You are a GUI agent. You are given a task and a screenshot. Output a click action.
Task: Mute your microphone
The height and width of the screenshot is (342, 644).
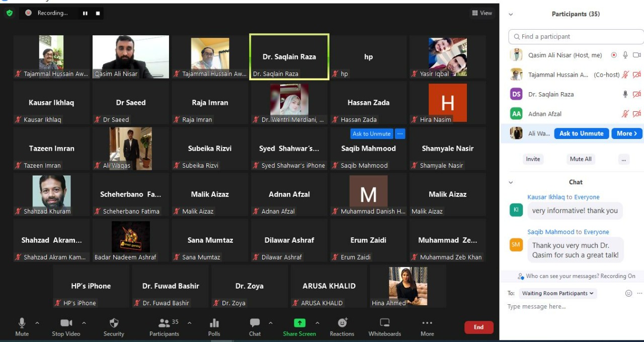[x=22, y=323]
